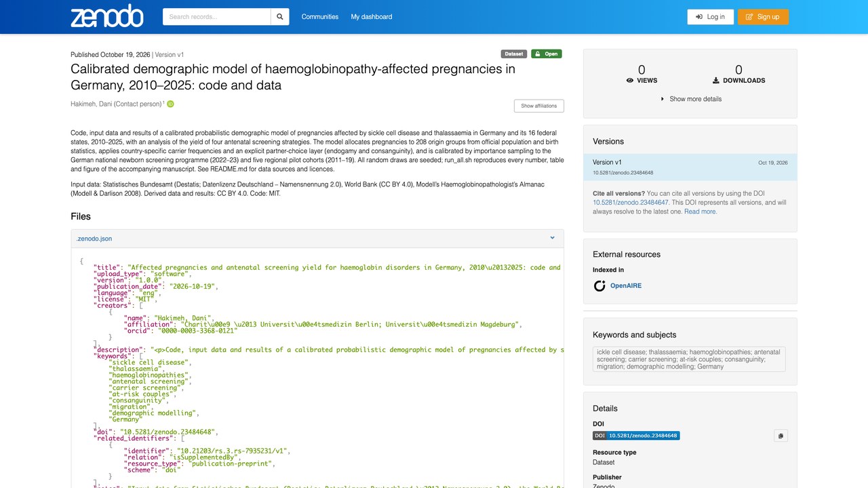Viewport: 868px width, 488px height.
Task: Click the Log in button
Action: coord(711,17)
